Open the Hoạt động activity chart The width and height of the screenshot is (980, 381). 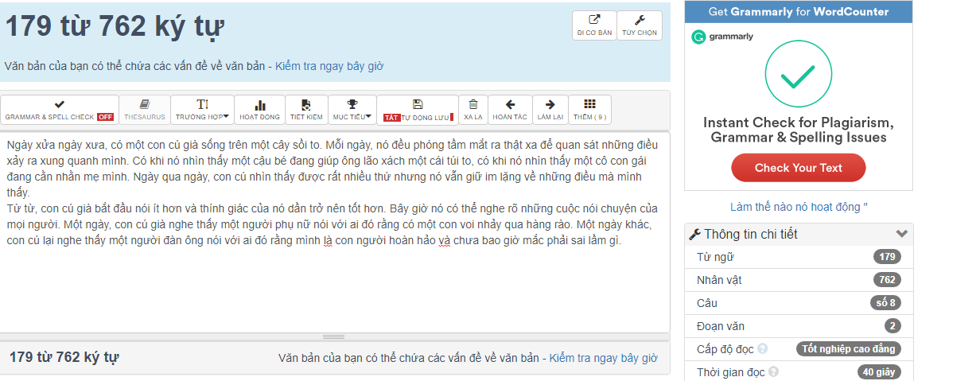[259, 110]
